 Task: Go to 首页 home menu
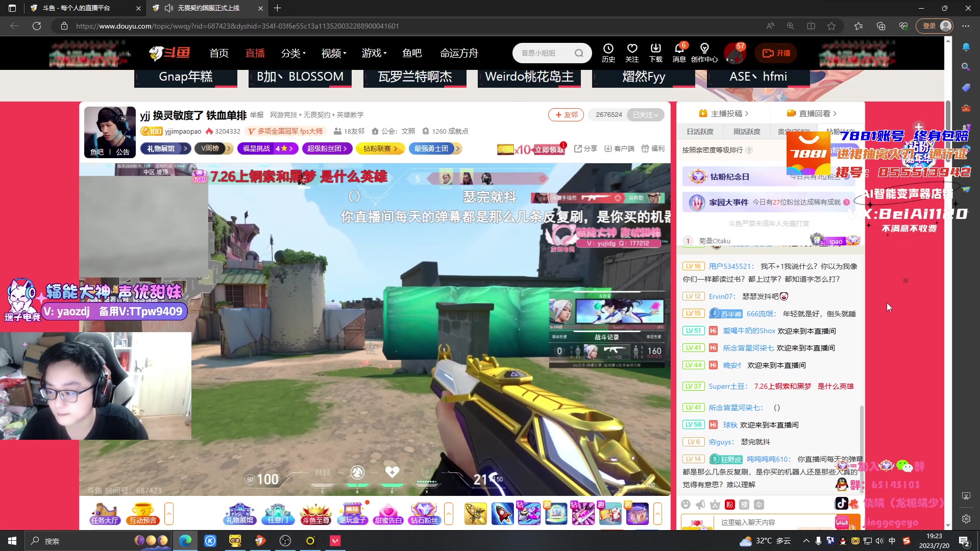click(219, 53)
